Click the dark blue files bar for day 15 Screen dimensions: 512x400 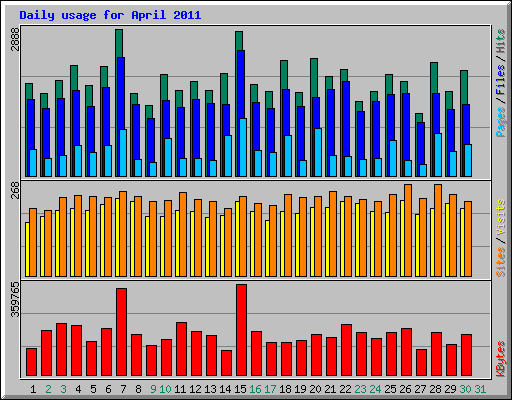240,83
